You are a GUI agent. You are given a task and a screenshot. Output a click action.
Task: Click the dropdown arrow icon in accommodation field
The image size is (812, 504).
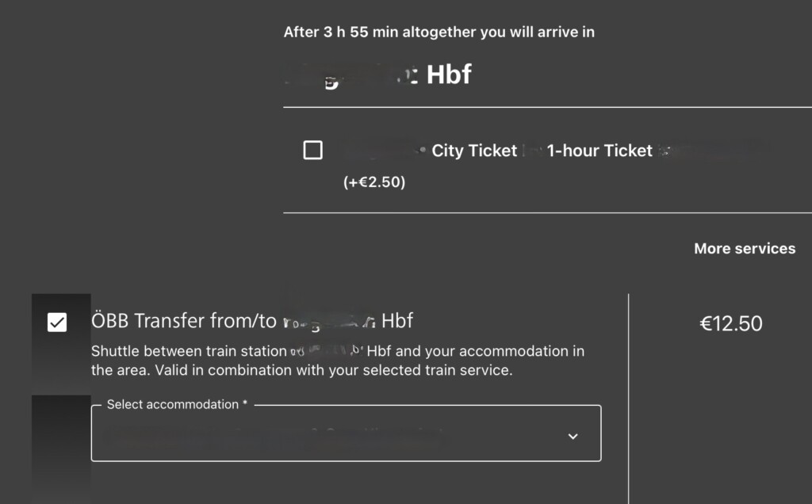coord(573,436)
